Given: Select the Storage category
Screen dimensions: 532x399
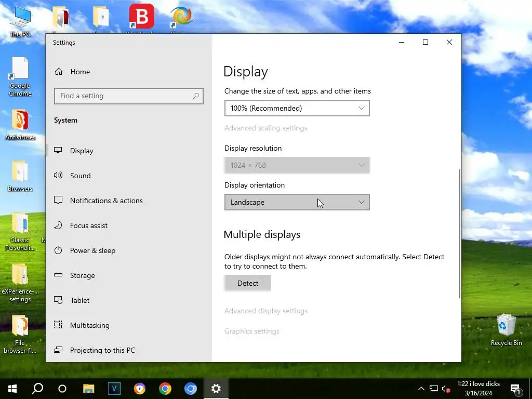Looking at the screenshot, I should tap(82, 275).
